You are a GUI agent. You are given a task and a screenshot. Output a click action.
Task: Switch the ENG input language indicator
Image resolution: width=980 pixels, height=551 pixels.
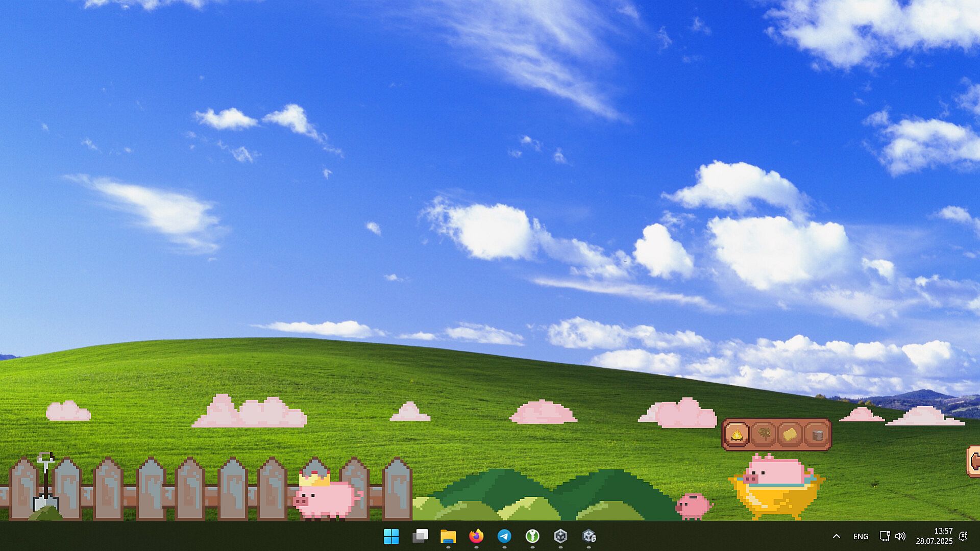(x=861, y=536)
